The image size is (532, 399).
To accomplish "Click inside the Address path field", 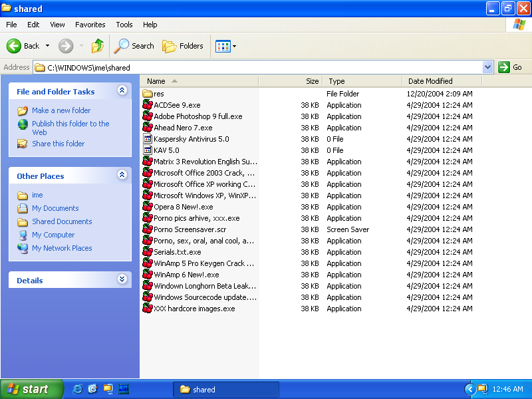I will pyautogui.click(x=258, y=68).
